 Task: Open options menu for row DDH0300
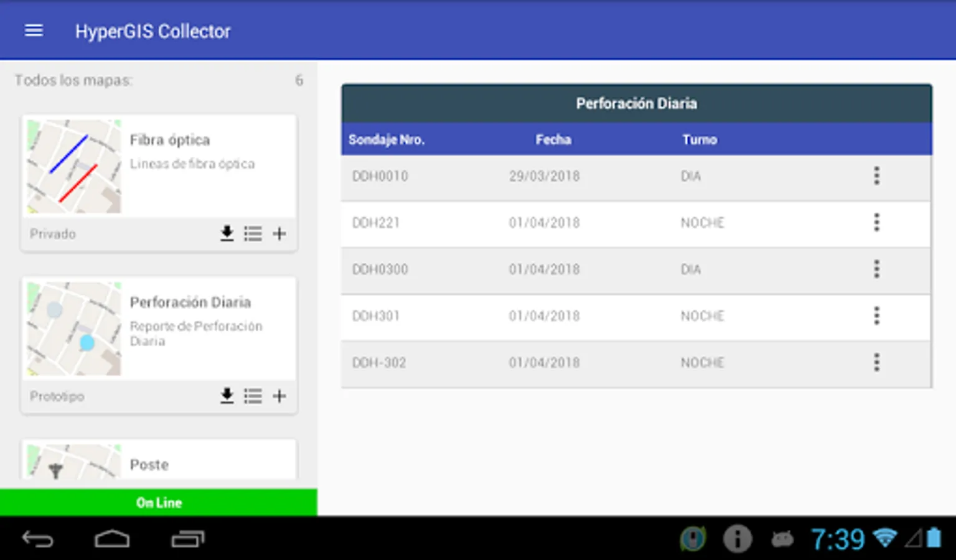(876, 269)
